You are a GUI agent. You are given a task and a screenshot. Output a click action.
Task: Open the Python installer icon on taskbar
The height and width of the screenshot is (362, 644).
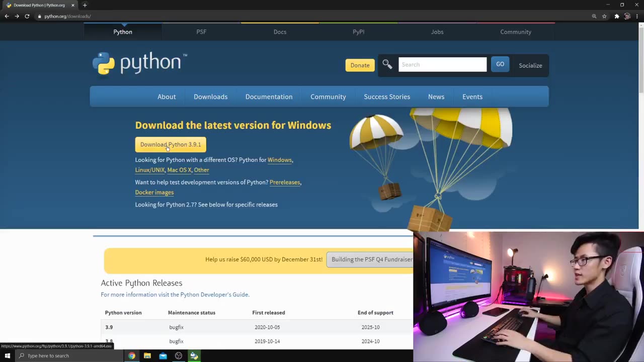194,356
